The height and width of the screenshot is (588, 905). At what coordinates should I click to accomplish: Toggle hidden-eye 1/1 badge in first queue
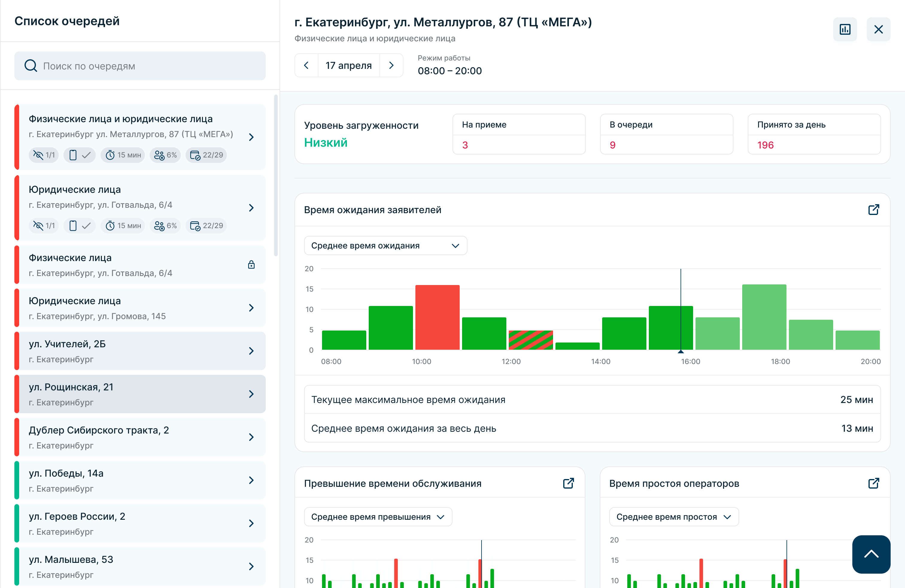point(44,155)
